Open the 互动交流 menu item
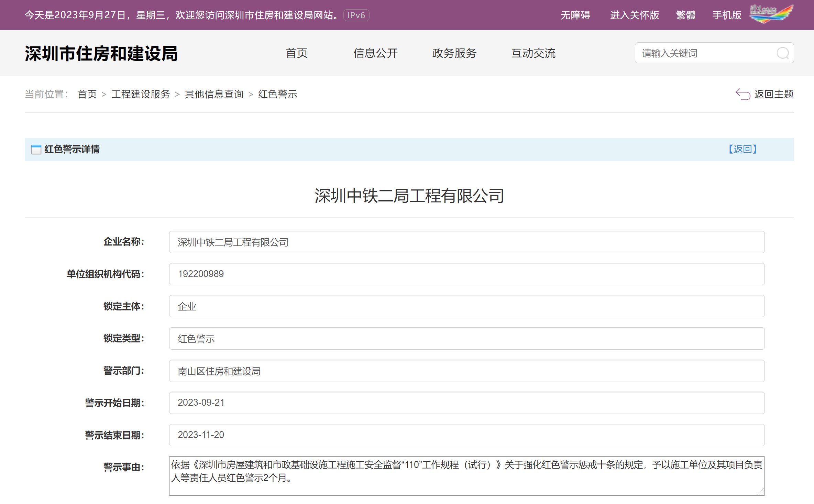The image size is (814, 504). tap(533, 53)
